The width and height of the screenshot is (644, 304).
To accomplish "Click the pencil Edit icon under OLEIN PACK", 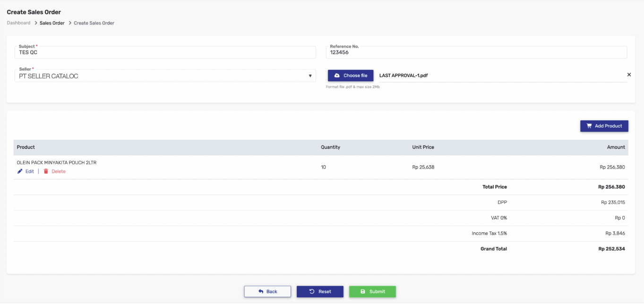I will point(20,171).
